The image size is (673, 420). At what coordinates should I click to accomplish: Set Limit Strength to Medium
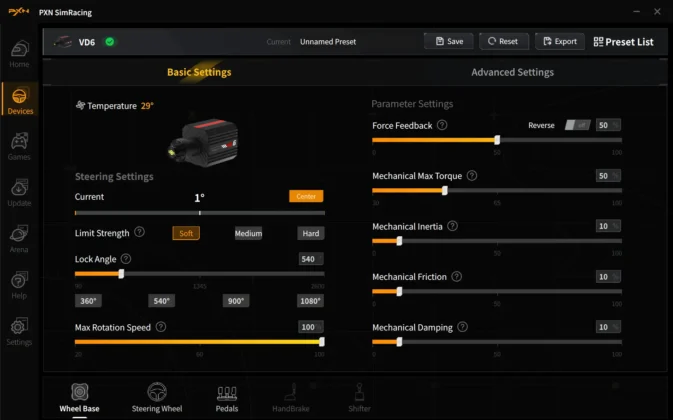[x=248, y=233]
